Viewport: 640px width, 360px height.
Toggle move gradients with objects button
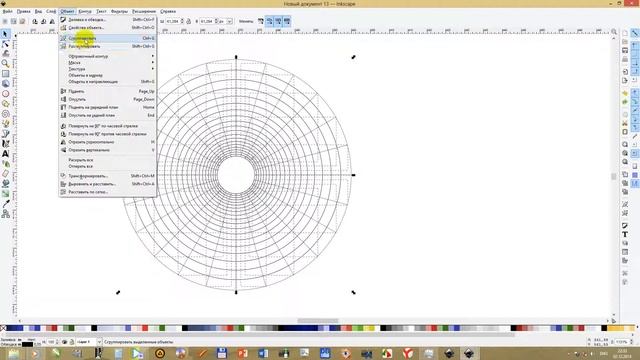point(278,21)
